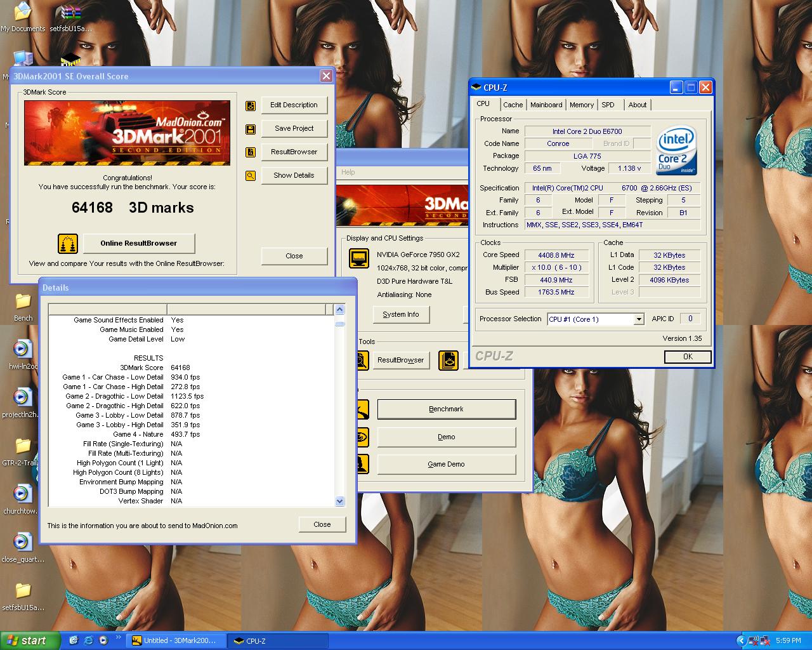Click the Online ResultBrowser button
Screen dimensions: 812x650
tap(138, 243)
